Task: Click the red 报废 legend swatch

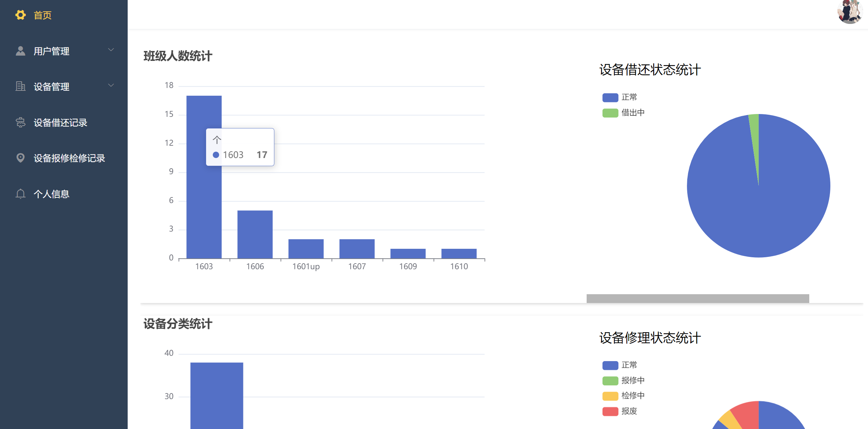Action: click(610, 411)
